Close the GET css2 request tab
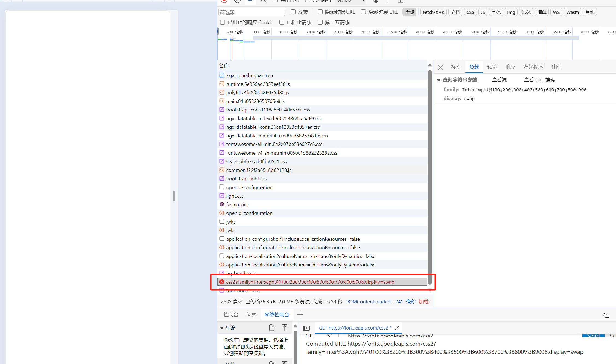Image resolution: width=616 pixels, height=364 pixels. click(397, 328)
